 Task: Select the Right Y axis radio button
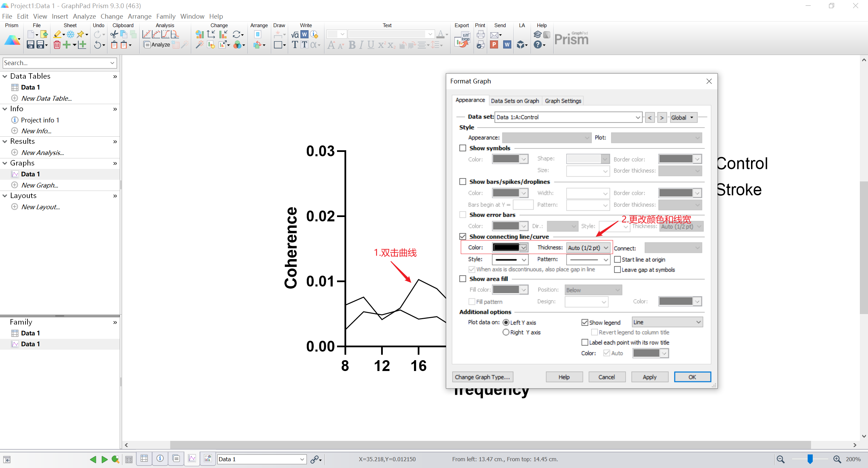coord(506,332)
